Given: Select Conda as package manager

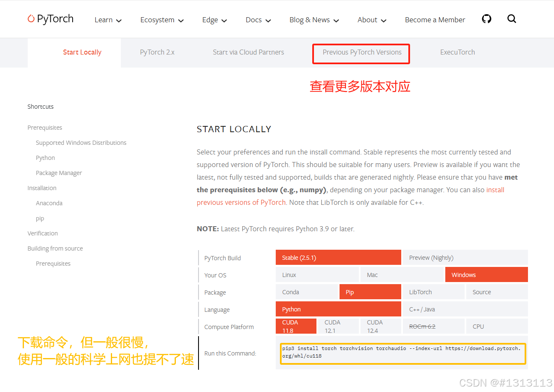Looking at the screenshot, I should coord(307,292).
